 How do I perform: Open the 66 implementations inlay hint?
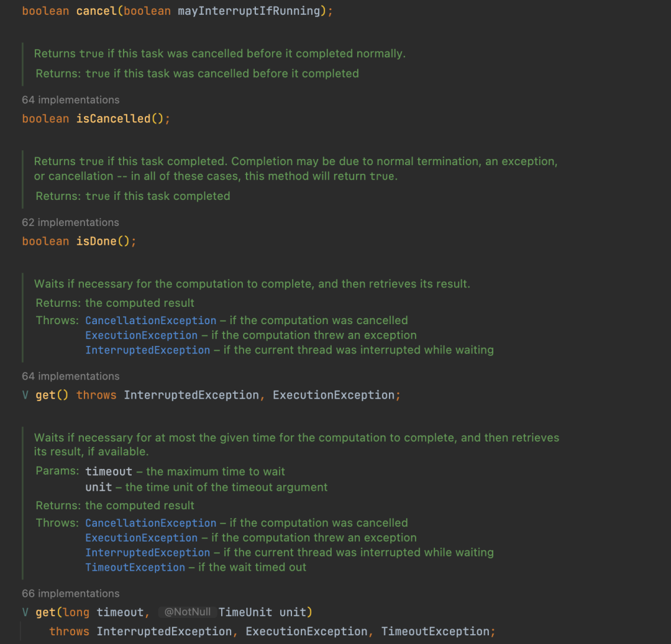click(70, 594)
